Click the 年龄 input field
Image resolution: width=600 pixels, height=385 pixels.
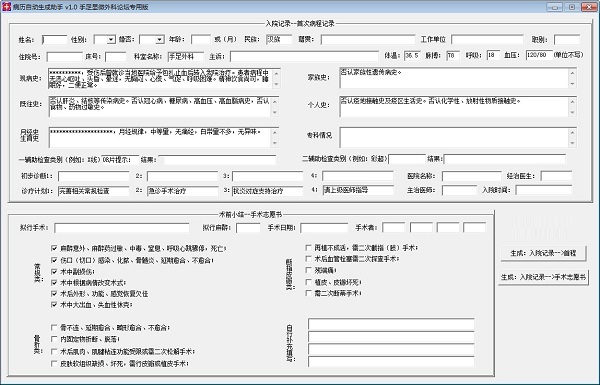coord(201,39)
